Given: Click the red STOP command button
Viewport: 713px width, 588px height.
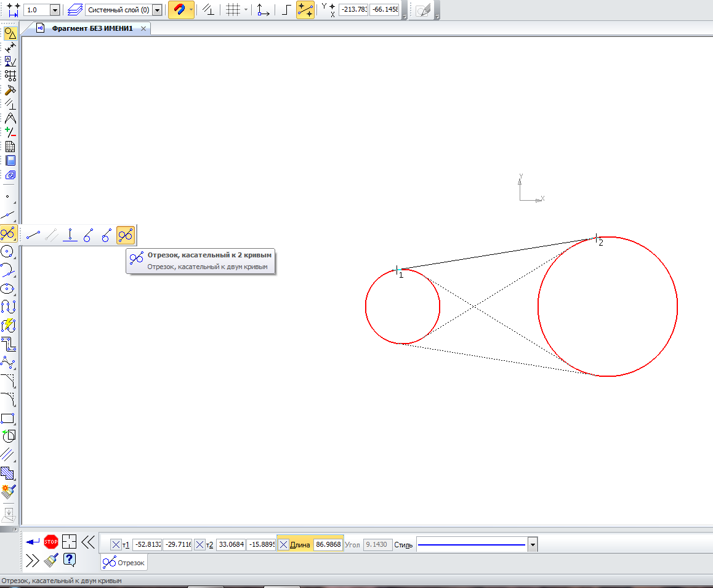Looking at the screenshot, I should 51,542.
